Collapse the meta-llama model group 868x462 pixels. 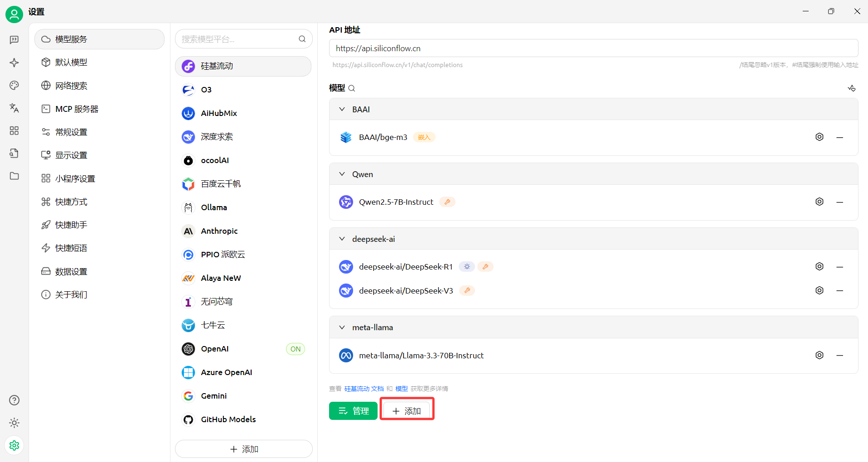click(x=342, y=327)
